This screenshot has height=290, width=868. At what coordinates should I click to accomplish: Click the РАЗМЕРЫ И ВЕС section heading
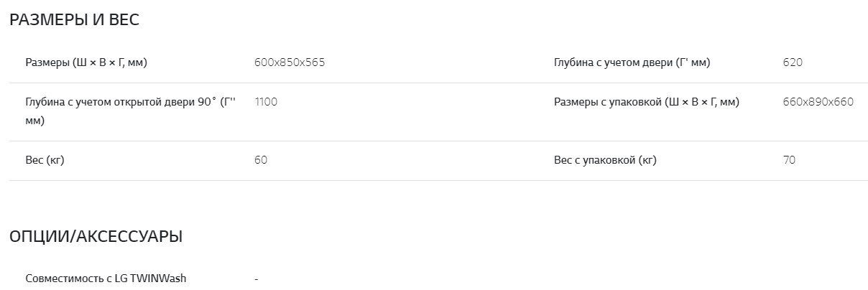point(74,20)
